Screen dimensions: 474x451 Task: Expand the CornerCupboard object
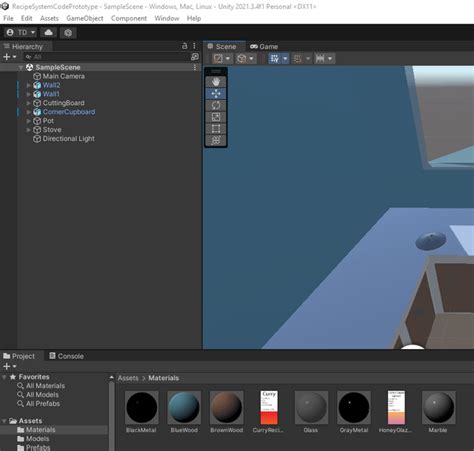coord(29,112)
